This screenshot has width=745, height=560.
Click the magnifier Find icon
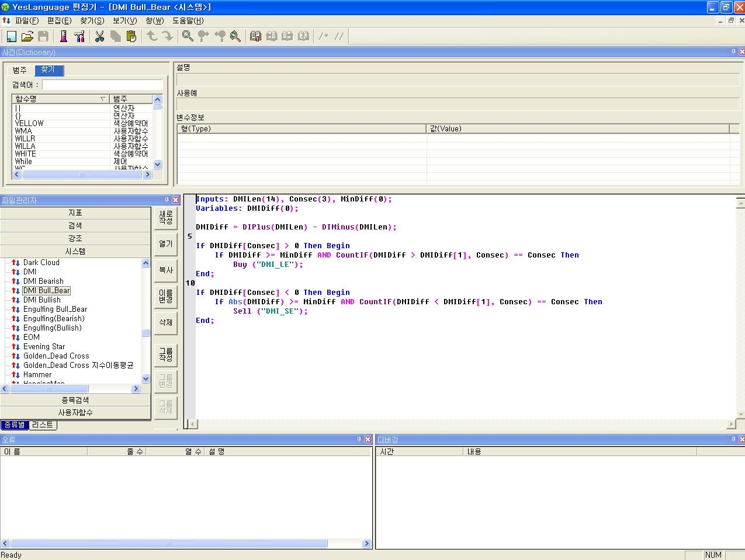point(188,36)
